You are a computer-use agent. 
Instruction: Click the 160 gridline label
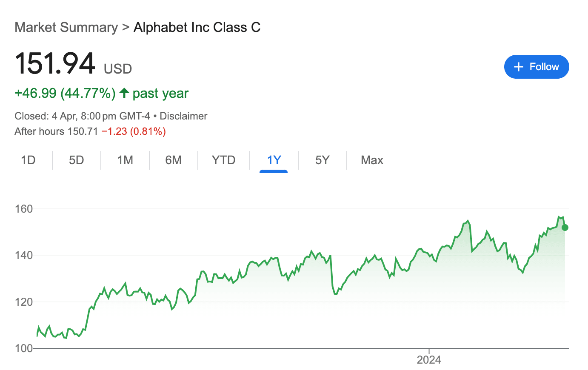(x=24, y=209)
